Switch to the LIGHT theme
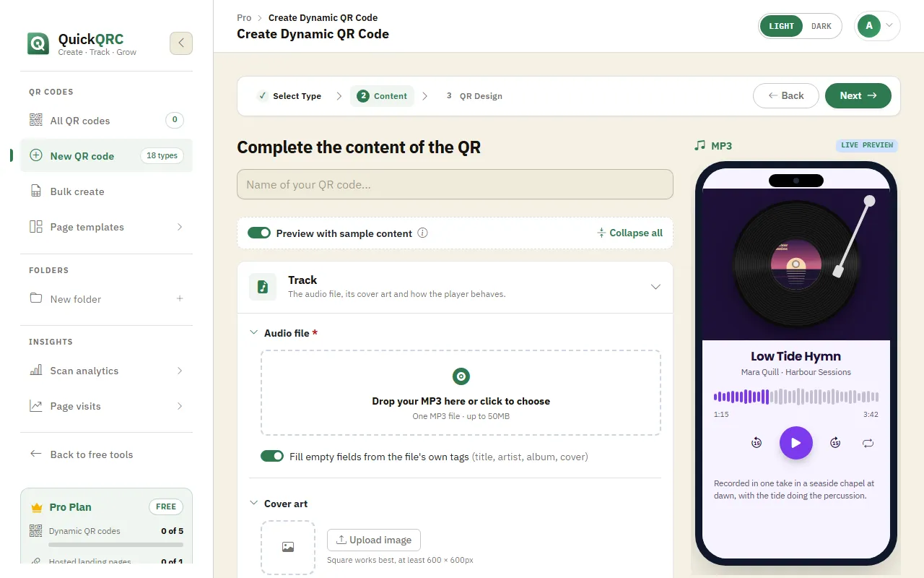 tap(781, 26)
